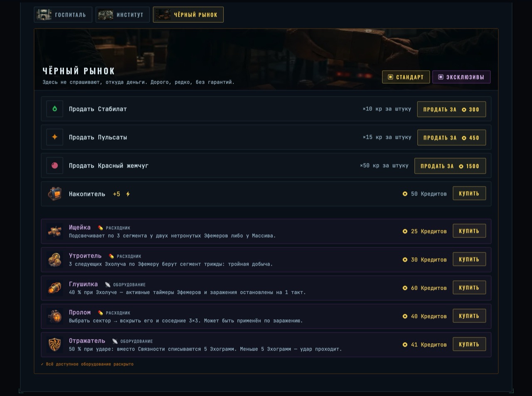Click the '×50 кр за штуку' rate text
The height and width of the screenshot is (396, 532).
pyautogui.click(x=384, y=165)
